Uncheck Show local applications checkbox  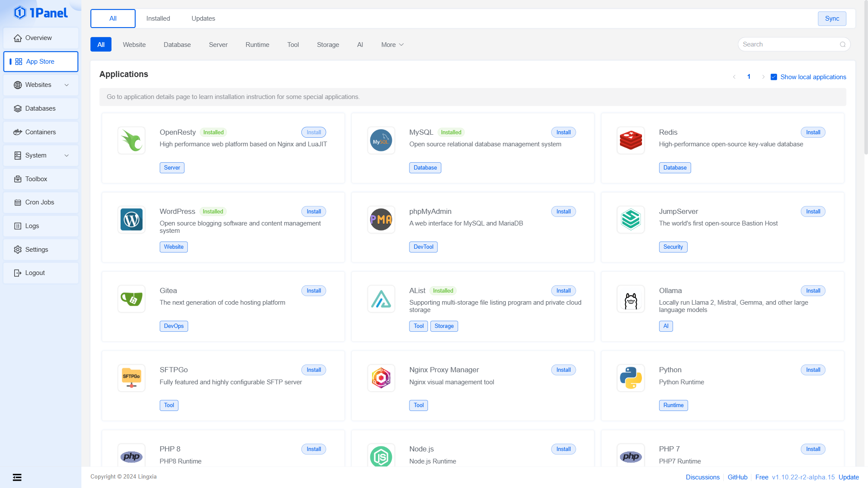pos(774,77)
